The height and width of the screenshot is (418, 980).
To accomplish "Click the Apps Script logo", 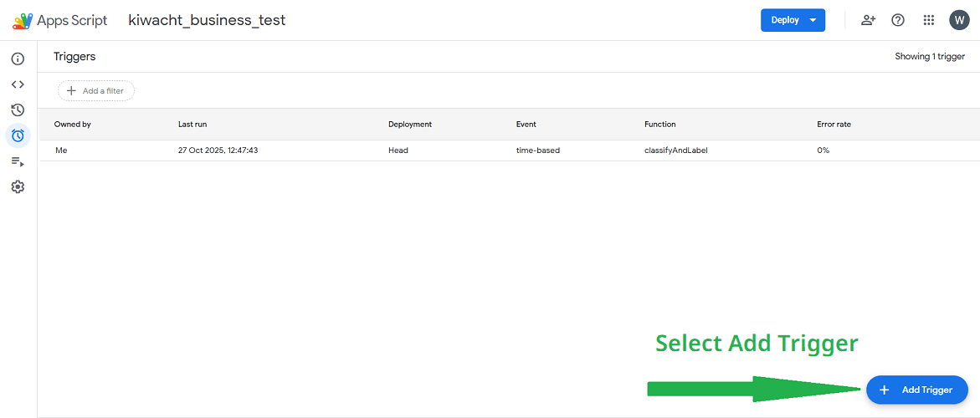I will (x=59, y=20).
